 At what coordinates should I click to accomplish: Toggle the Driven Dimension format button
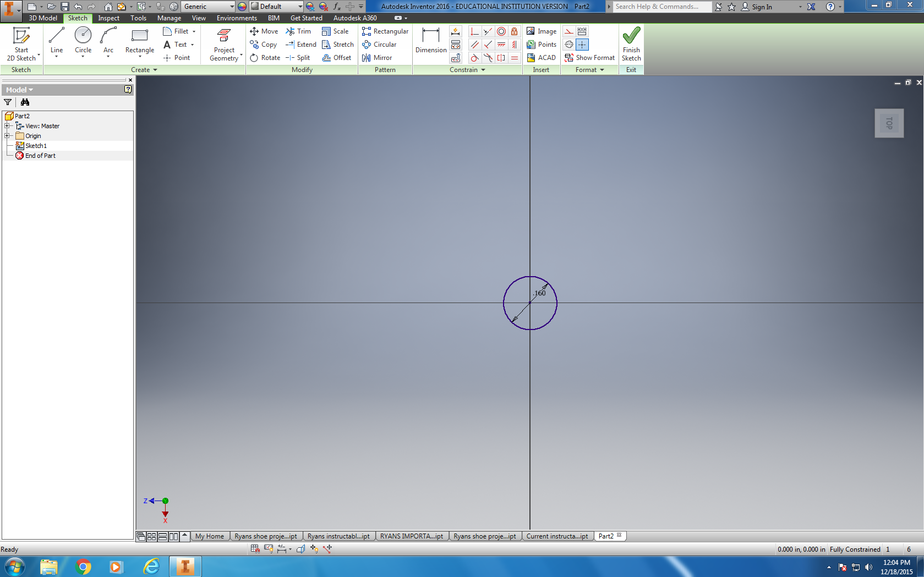pyautogui.click(x=582, y=31)
